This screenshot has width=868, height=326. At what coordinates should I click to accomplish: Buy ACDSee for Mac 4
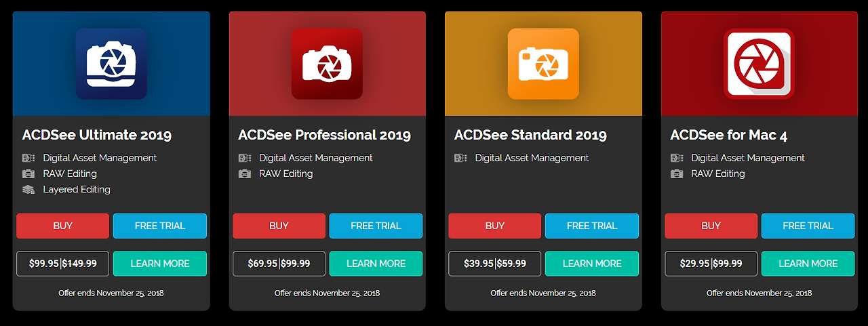[711, 226]
